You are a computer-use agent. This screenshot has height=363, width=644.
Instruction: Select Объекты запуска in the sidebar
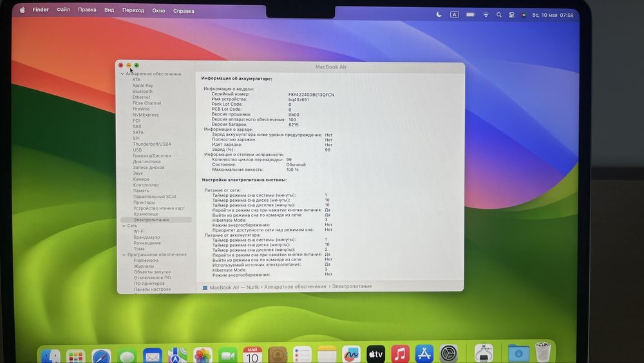click(152, 271)
